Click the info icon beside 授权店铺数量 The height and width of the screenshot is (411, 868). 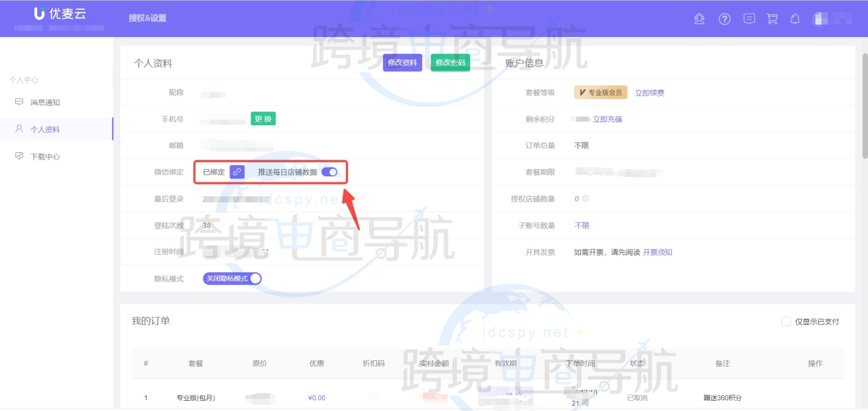(585, 198)
